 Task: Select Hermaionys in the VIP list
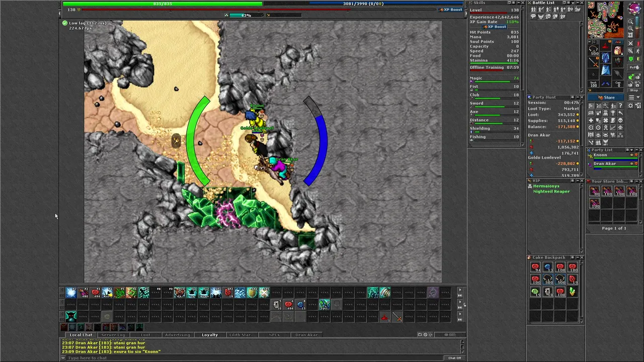[546, 186]
